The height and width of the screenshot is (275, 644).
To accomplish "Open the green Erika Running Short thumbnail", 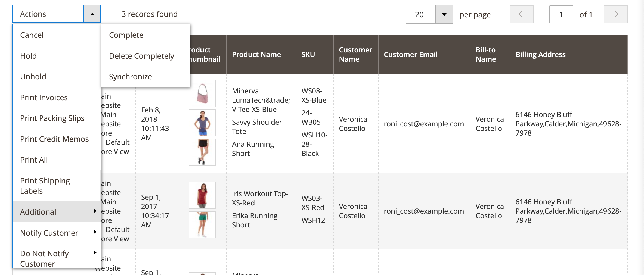I will [202, 225].
